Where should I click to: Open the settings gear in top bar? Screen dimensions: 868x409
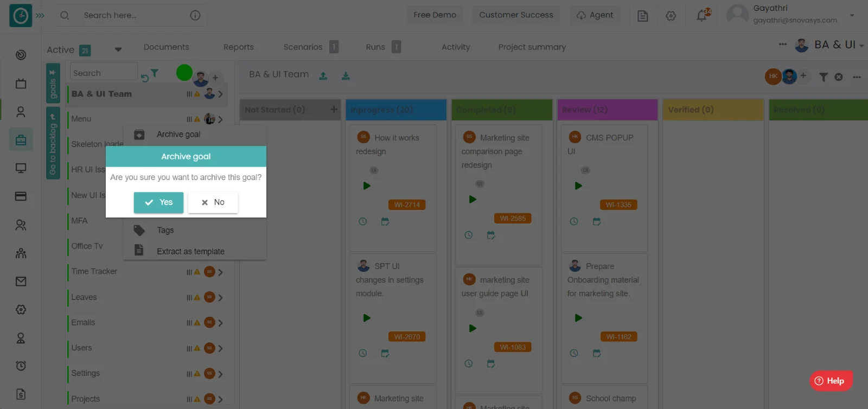pyautogui.click(x=671, y=16)
